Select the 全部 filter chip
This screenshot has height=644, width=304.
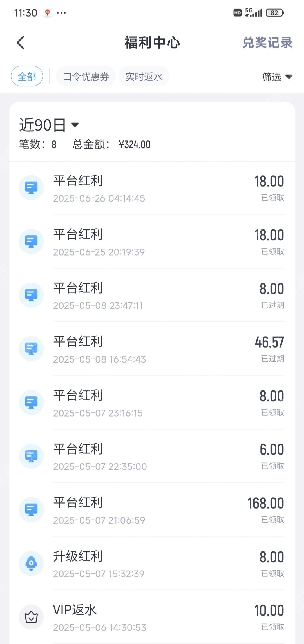[27, 76]
